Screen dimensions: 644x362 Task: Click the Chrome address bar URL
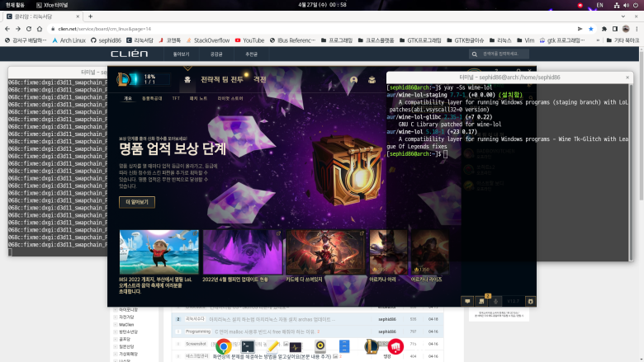pyautogui.click(x=105, y=29)
